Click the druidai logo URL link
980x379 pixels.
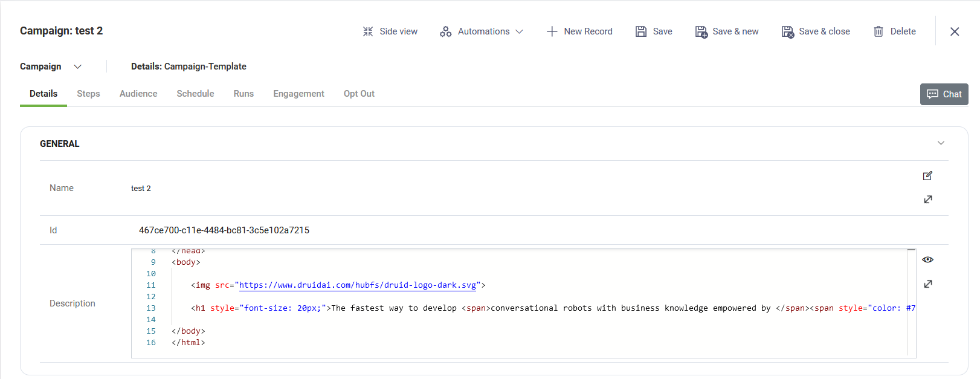click(357, 285)
